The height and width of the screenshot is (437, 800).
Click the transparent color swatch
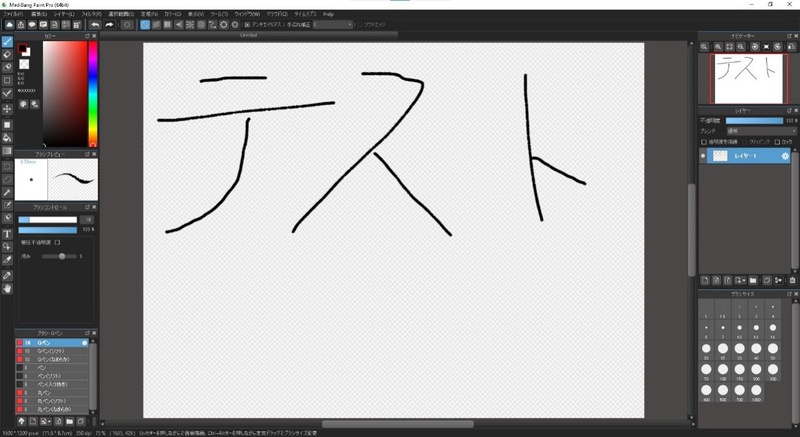[24, 64]
